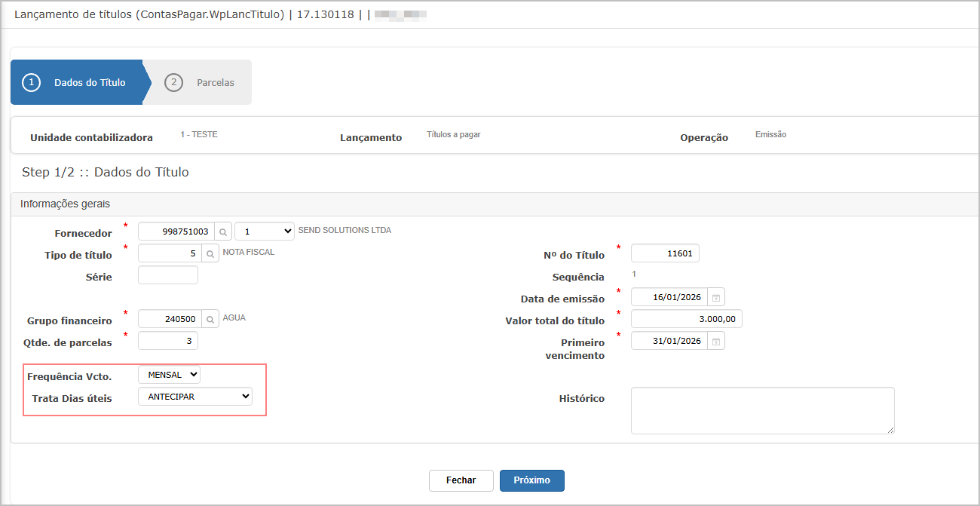980x506 pixels.
Task: Click the step 2 circle icon
Action: point(173,82)
